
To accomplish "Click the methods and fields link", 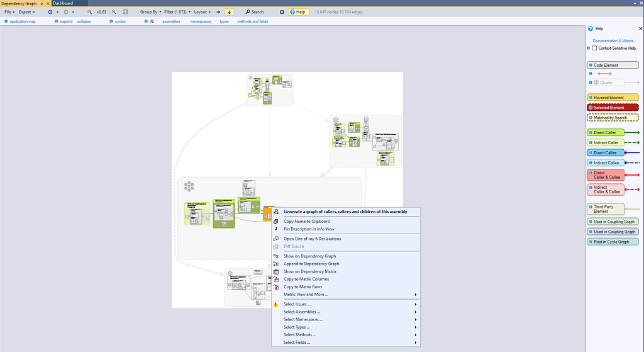I will click(253, 21).
